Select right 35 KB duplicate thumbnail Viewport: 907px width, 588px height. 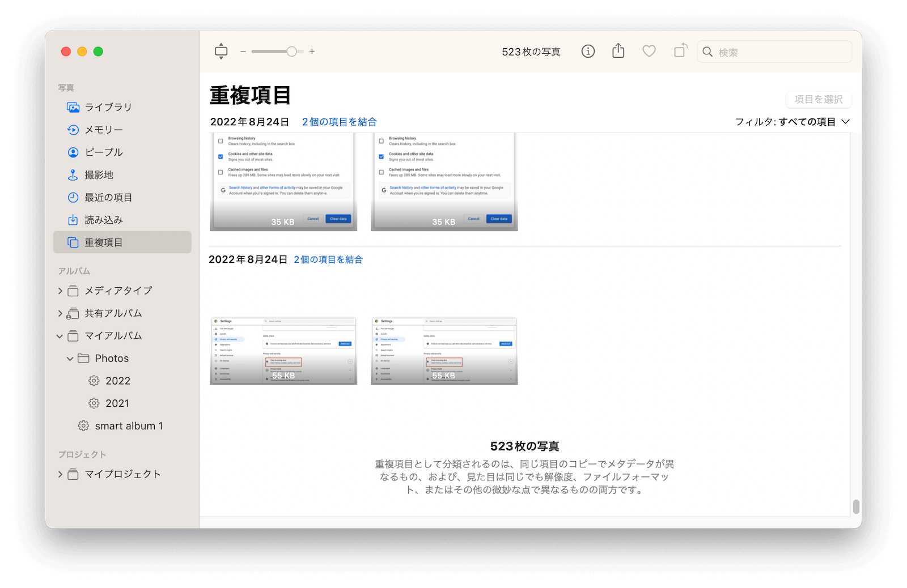444,182
